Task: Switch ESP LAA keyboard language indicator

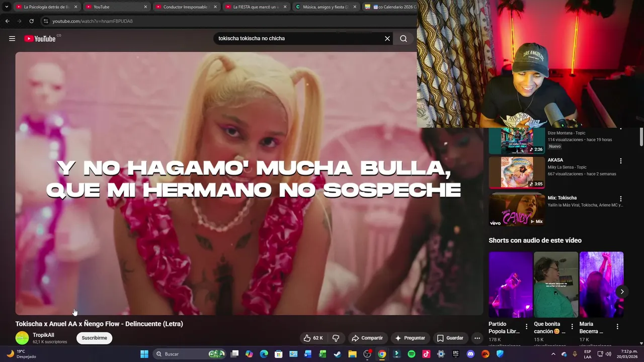Action: (588, 354)
